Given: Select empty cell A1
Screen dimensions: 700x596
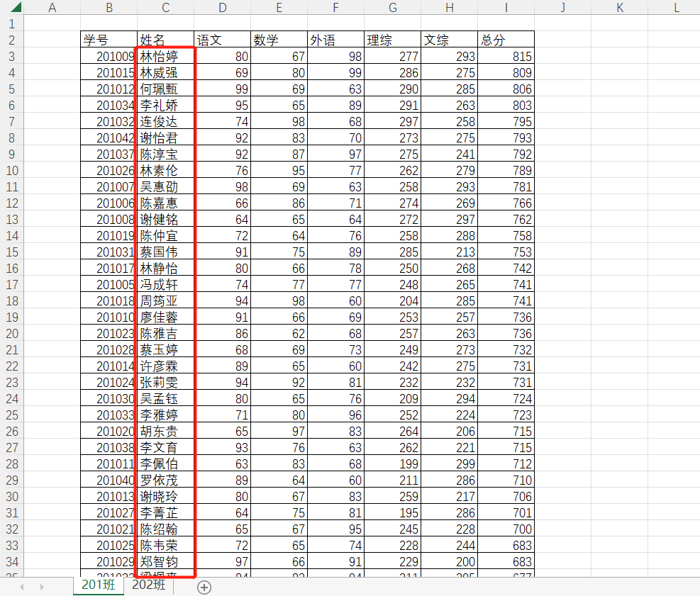Looking at the screenshot, I should [x=52, y=23].
